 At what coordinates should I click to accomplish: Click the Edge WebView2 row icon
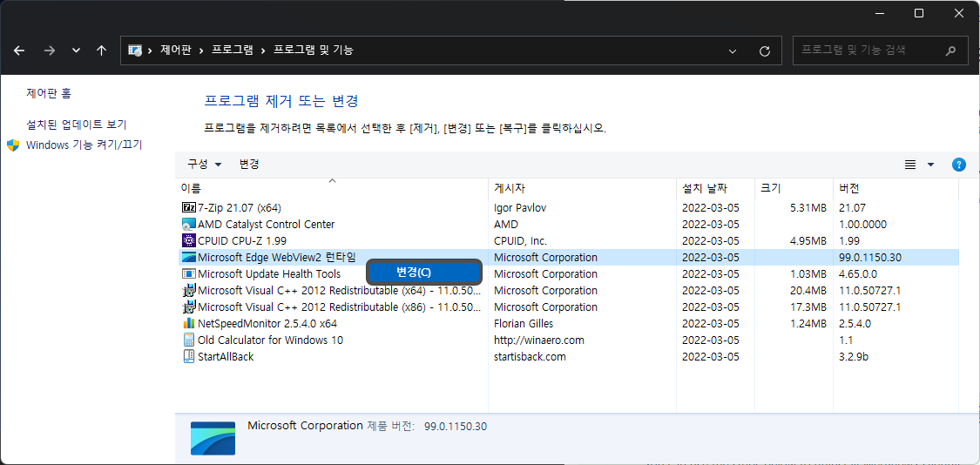pyautogui.click(x=188, y=257)
